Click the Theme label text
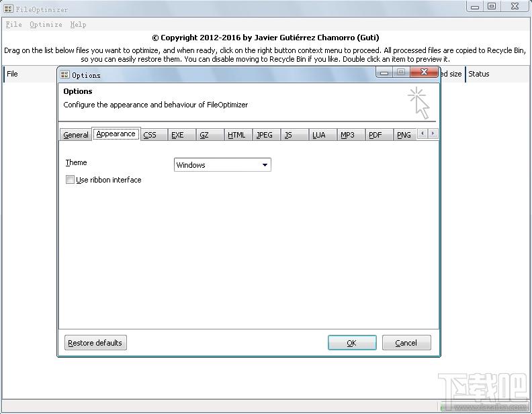Viewport: 532px width, 414px height. click(x=76, y=162)
